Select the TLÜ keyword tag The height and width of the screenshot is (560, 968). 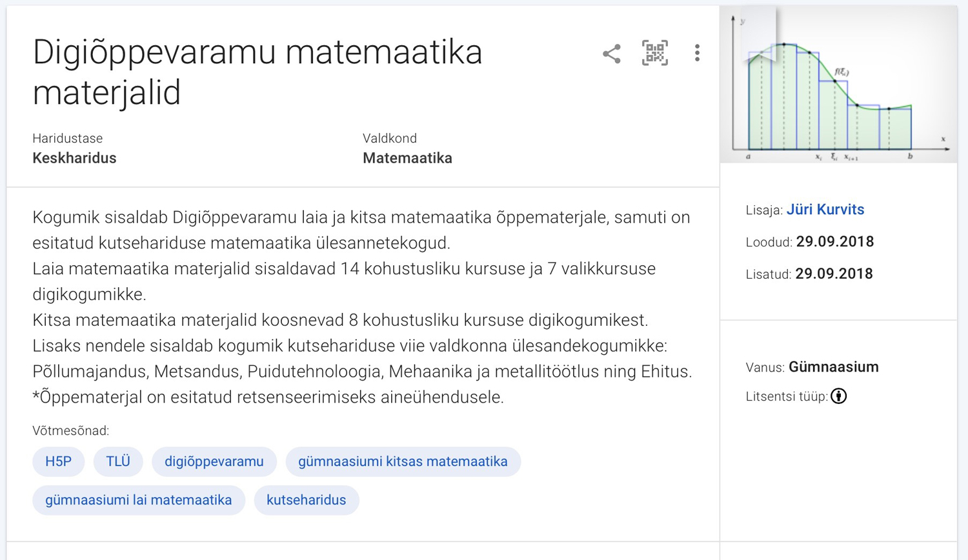(x=118, y=462)
